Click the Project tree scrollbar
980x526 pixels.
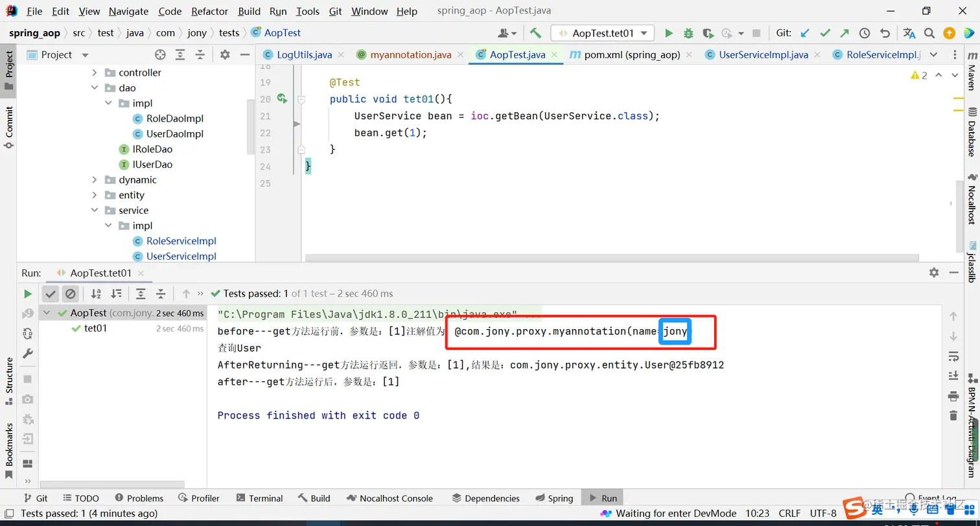pyautogui.click(x=251, y=126)
